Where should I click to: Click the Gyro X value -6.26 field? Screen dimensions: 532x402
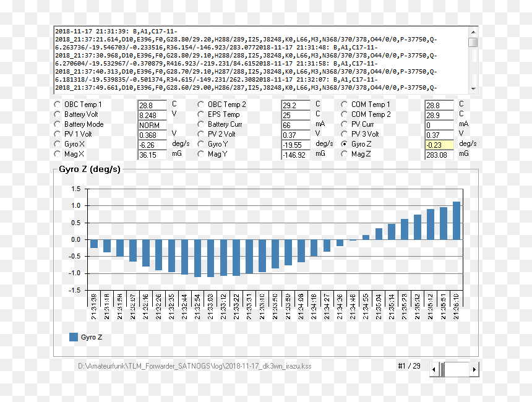152,145
